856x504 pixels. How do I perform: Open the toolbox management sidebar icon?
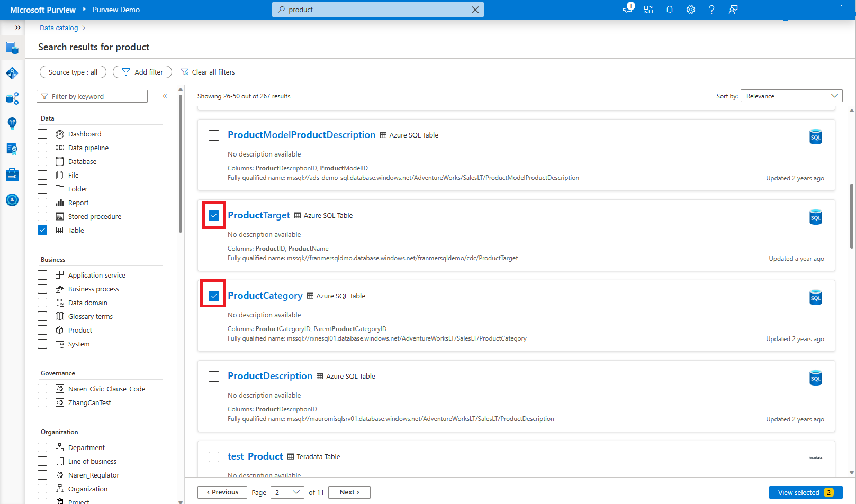coord(12,175)
